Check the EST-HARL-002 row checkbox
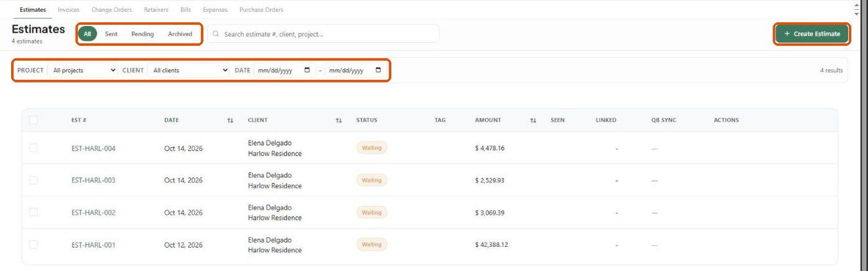 tap(33, 212)
